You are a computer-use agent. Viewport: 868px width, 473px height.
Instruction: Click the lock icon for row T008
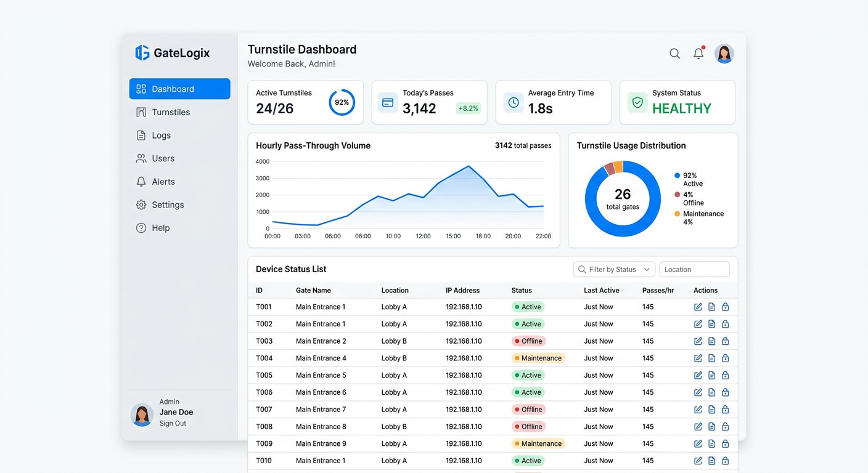coord(725,426)
